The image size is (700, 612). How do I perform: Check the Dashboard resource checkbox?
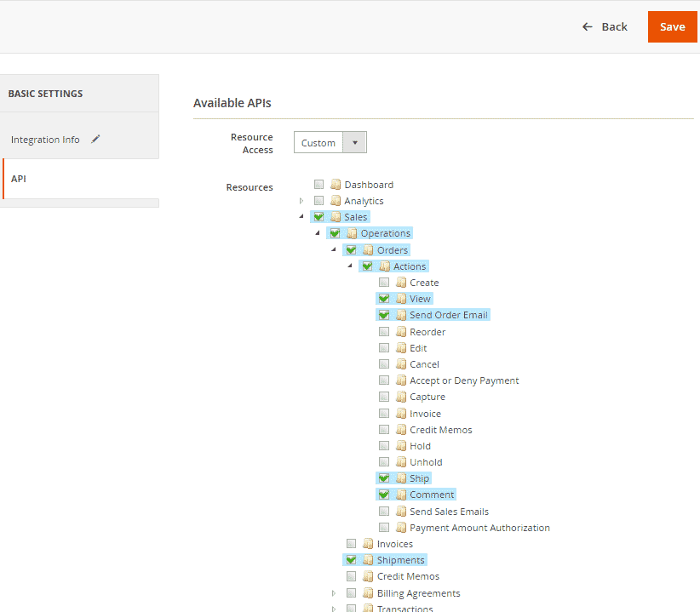[318, 184]
